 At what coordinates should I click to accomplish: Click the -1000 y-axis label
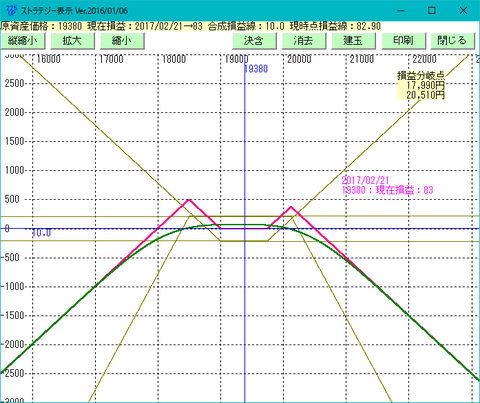pyautogui.click(x=13, y=286)
